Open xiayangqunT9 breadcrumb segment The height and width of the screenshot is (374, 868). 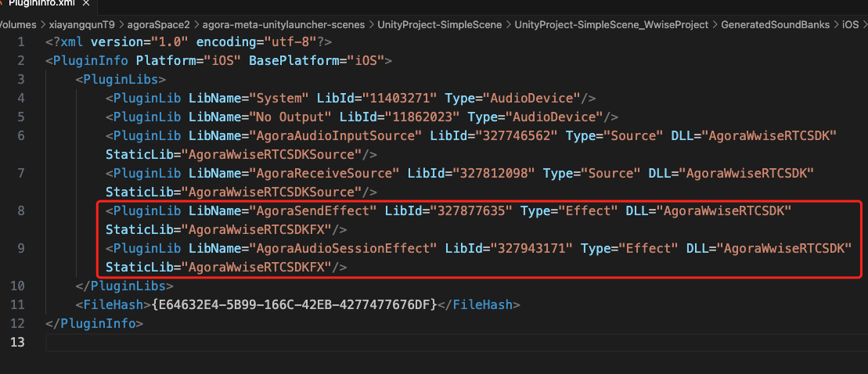[82, 24]
